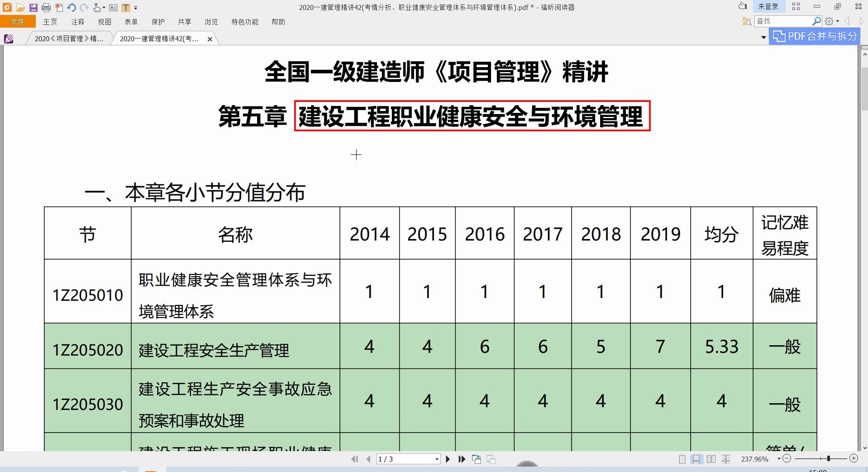Select the Hand pan tool icon

tap(96, 7)
